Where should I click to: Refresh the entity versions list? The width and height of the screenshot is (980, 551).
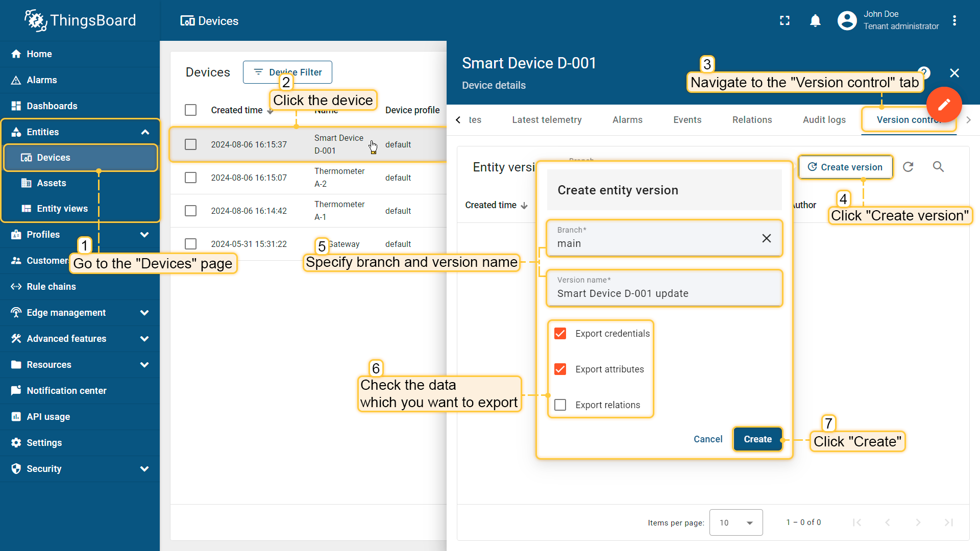[908, 167]
